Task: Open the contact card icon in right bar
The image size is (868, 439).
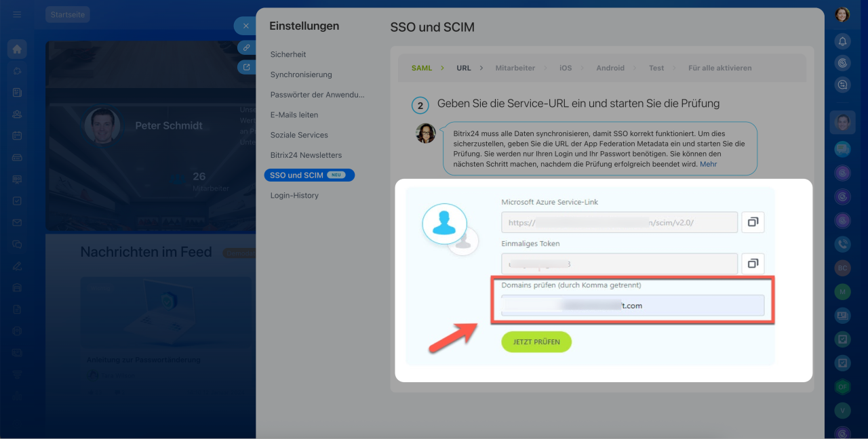Action: point(842,315)
